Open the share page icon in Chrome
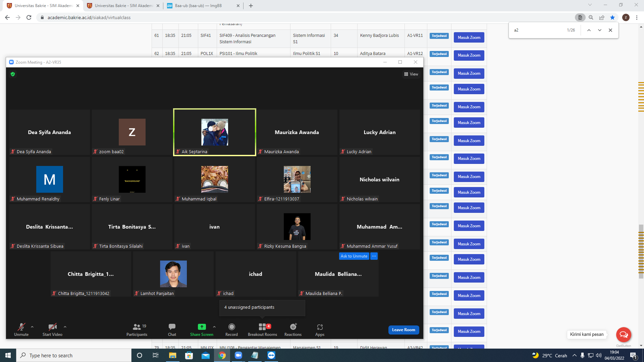644x362 pixels. (602, 17)
